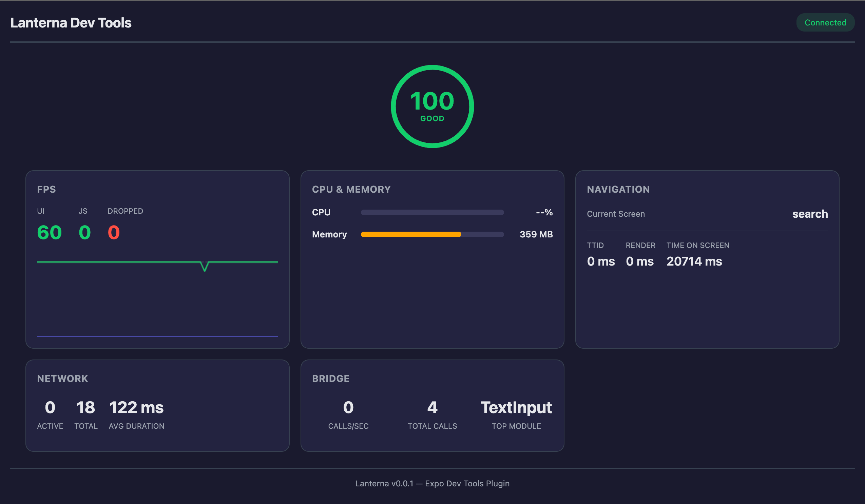
Task: Click the Connected status badge
Action: (825, 23)
